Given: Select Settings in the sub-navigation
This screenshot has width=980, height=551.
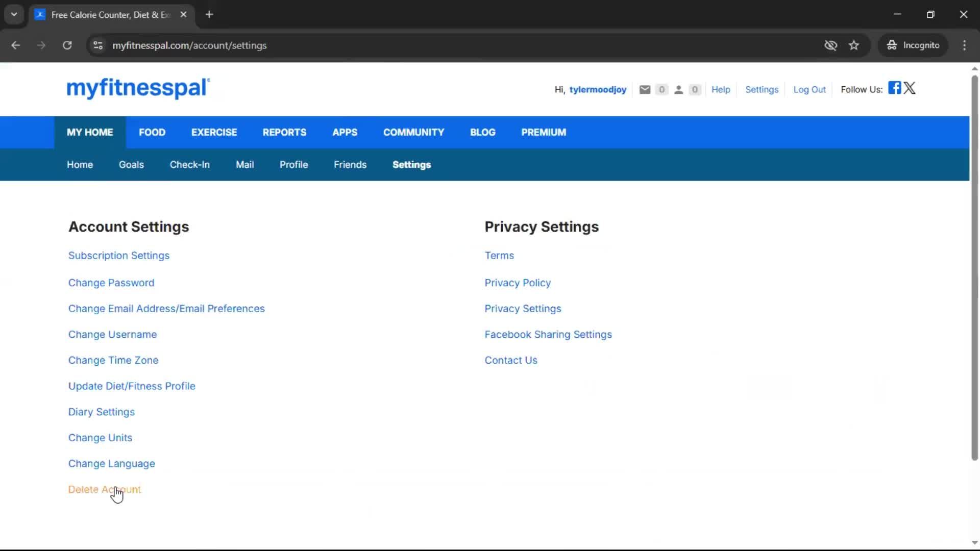Looking at the screenshot, I should 411,165.
